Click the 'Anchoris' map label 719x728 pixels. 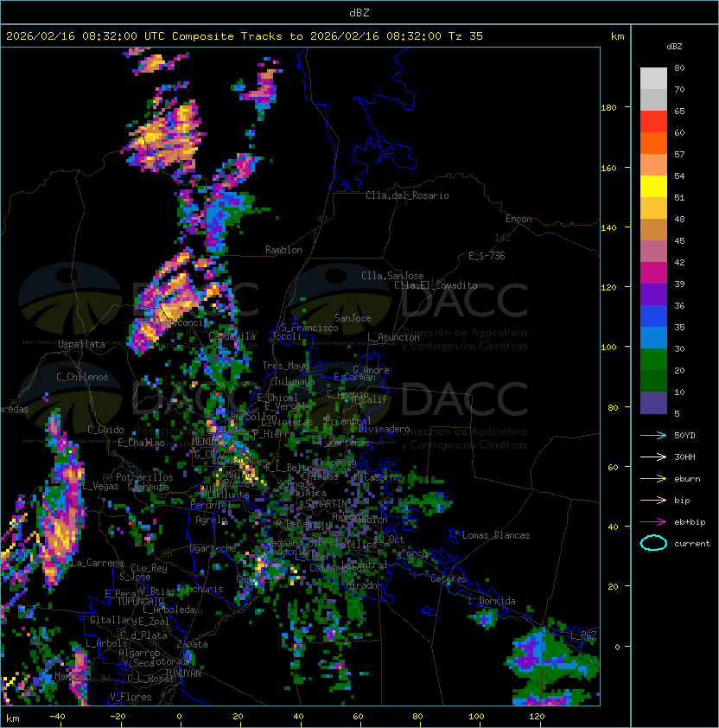202,589
